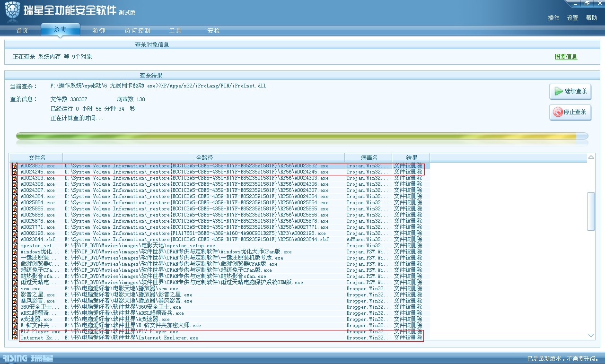Click virus icon beside A变速器.exe
Image resolution: width=605 pixels, height=364 pixels.
tap(15, 320)
